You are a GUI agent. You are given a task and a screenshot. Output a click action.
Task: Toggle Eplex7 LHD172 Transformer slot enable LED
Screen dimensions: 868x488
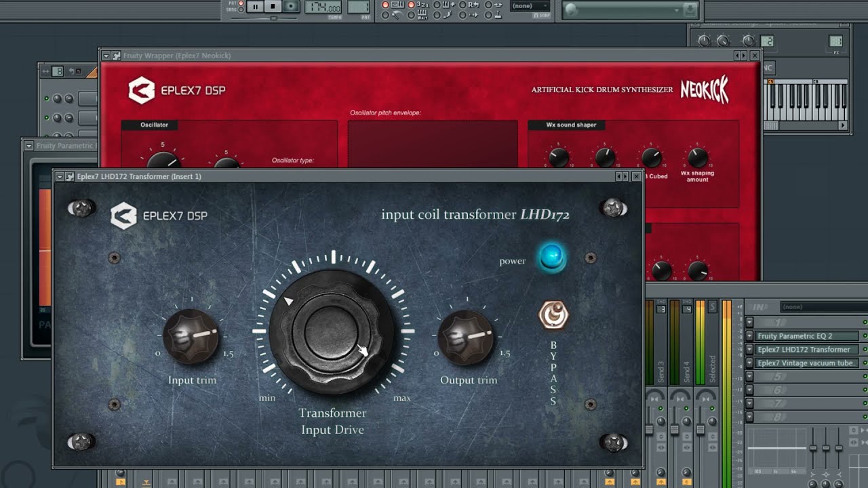865,350
